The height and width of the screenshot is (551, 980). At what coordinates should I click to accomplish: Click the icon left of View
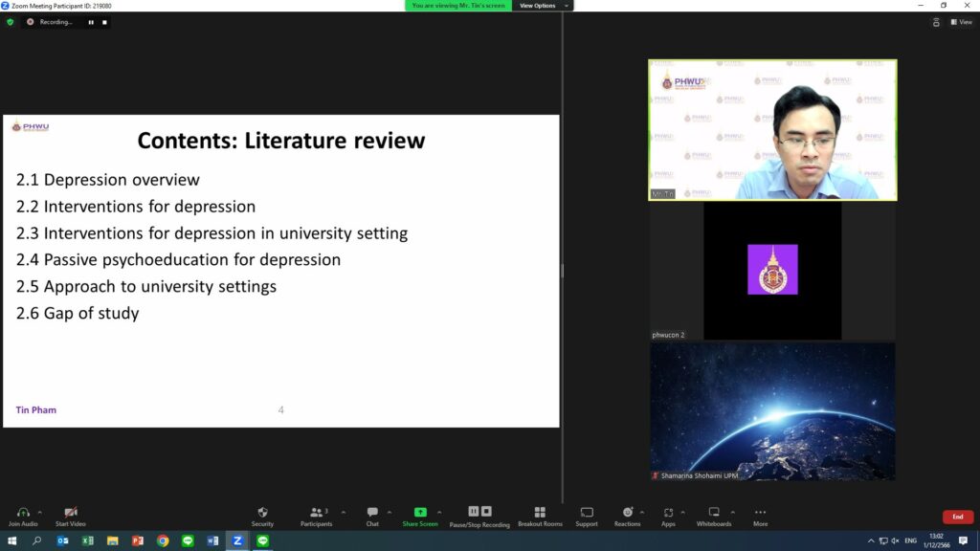[x=936, y=22]
